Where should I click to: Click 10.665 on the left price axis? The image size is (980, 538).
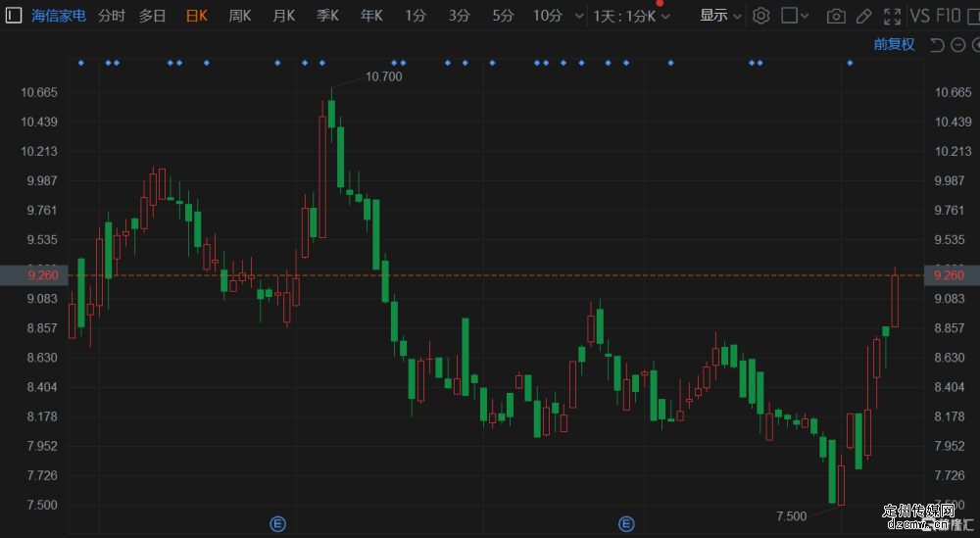(39, 92)
